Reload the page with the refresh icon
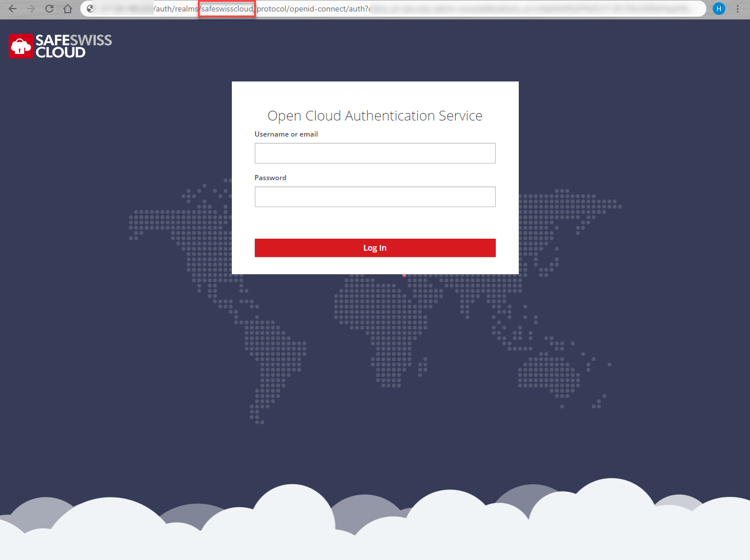The height and width of the screenshot is (560, 750). tap(49, 9)
